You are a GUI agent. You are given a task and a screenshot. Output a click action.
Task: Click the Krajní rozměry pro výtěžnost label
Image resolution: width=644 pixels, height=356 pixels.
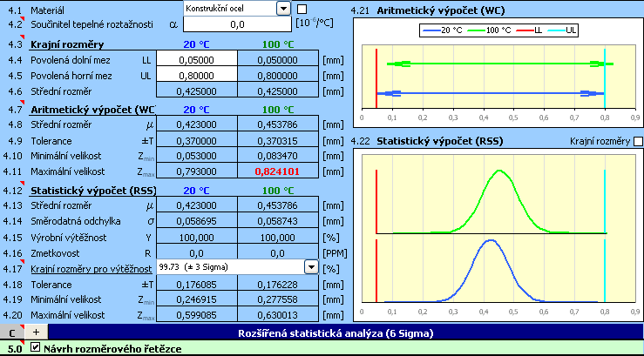[92, 269]
